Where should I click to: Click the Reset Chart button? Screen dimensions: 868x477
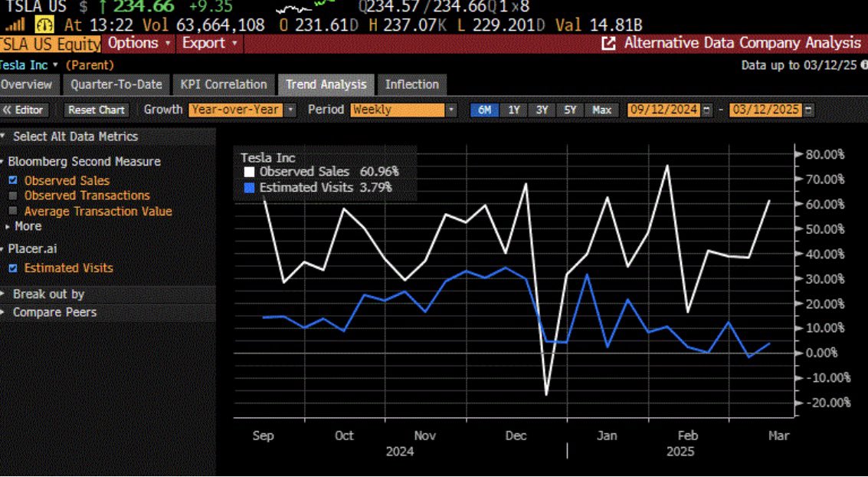coord(97,110)
